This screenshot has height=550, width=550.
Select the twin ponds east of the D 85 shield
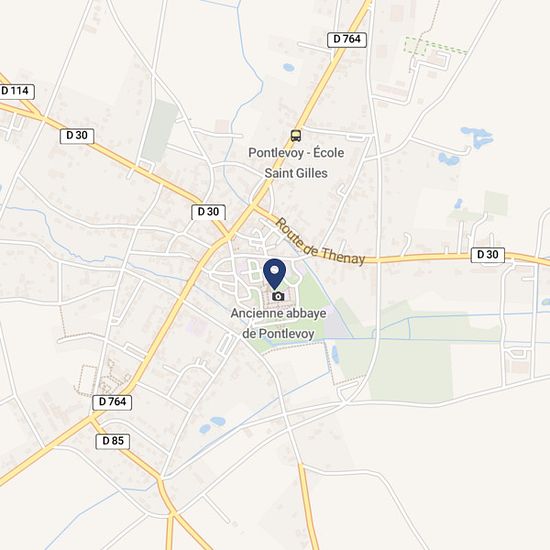coord(212,424)
